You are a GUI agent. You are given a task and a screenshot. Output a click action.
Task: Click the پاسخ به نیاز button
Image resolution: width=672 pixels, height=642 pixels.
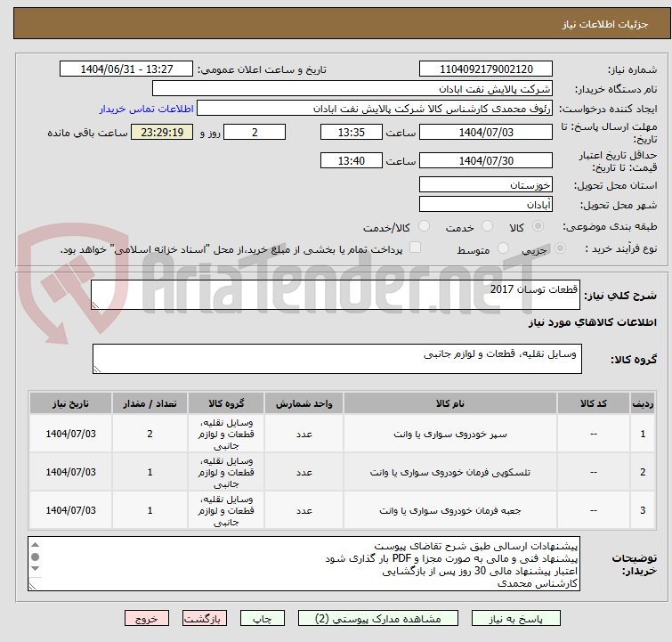pos(515,619)
